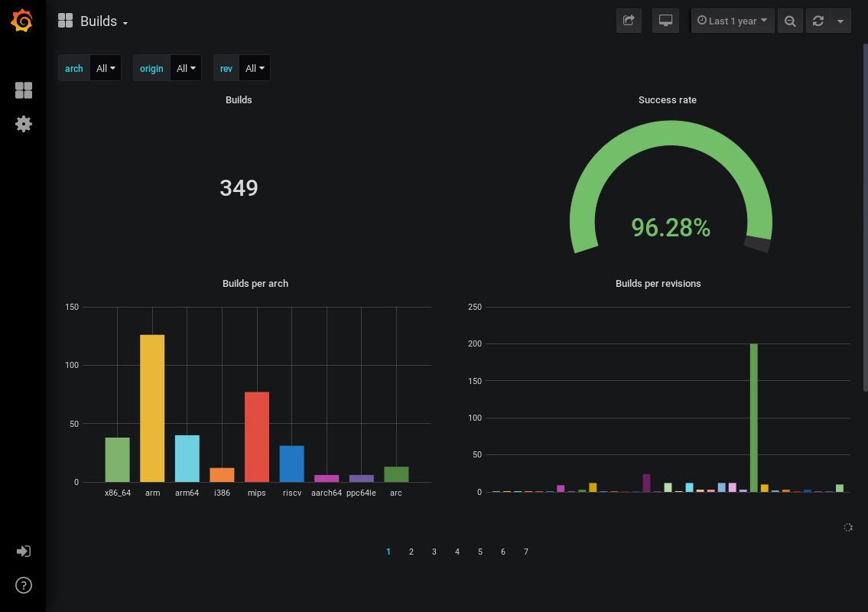This screenshot has height=612, width=868.
Task: Open the refresh interval dropdown arrow
Action: click(x=840, y=21)
